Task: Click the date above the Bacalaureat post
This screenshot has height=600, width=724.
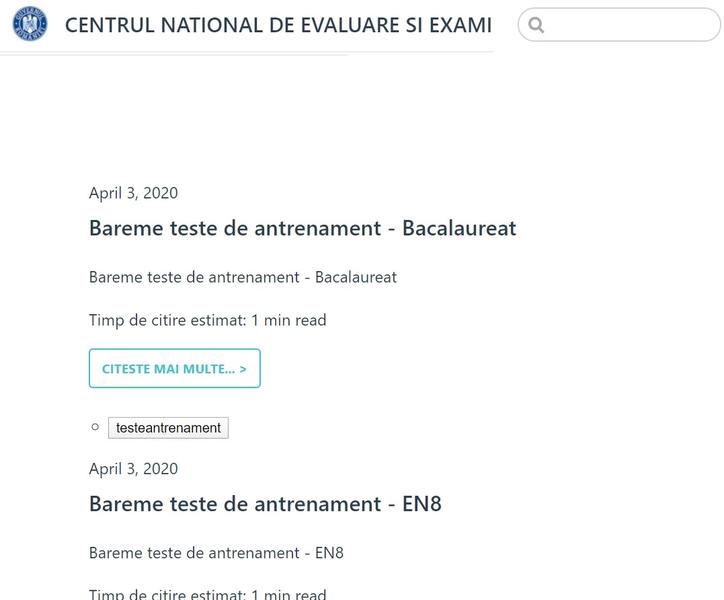Action: pos(133,193)
